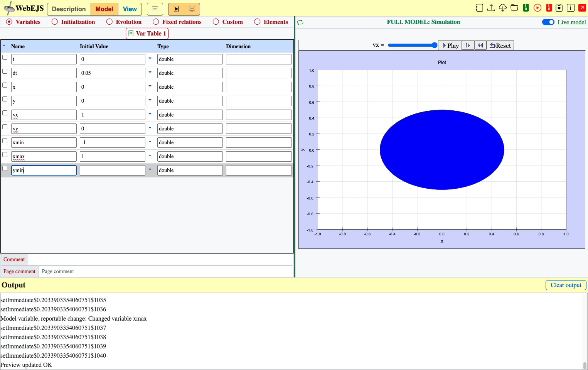Screen dimensions: 588x370
Task: Click the initial value field for ymin
Action: point(113,170)
